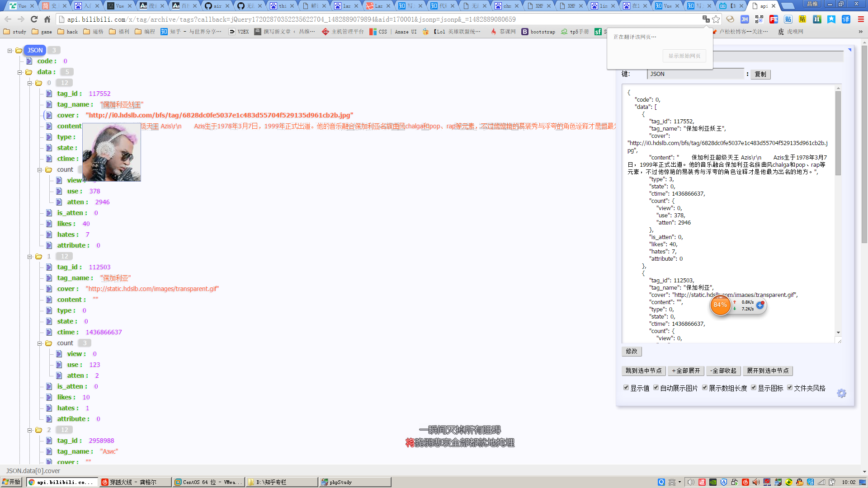
Task: Click the yellow 贴 extension icon
Action: click(802, 19)
